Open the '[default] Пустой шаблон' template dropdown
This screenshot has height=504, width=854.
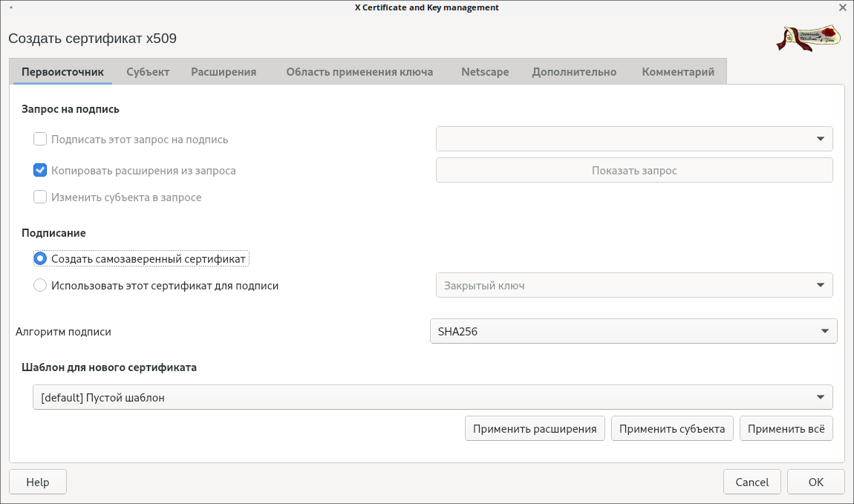coord(432,397)
